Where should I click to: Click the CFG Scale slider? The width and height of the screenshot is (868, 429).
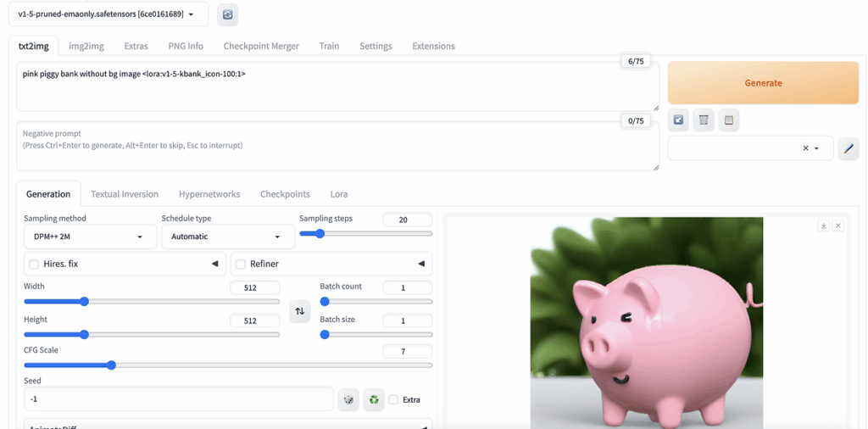pos(227,365)
